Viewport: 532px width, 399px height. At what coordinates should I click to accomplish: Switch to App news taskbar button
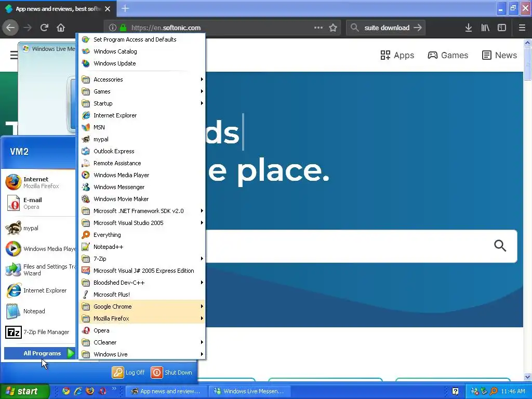(166, 391)
